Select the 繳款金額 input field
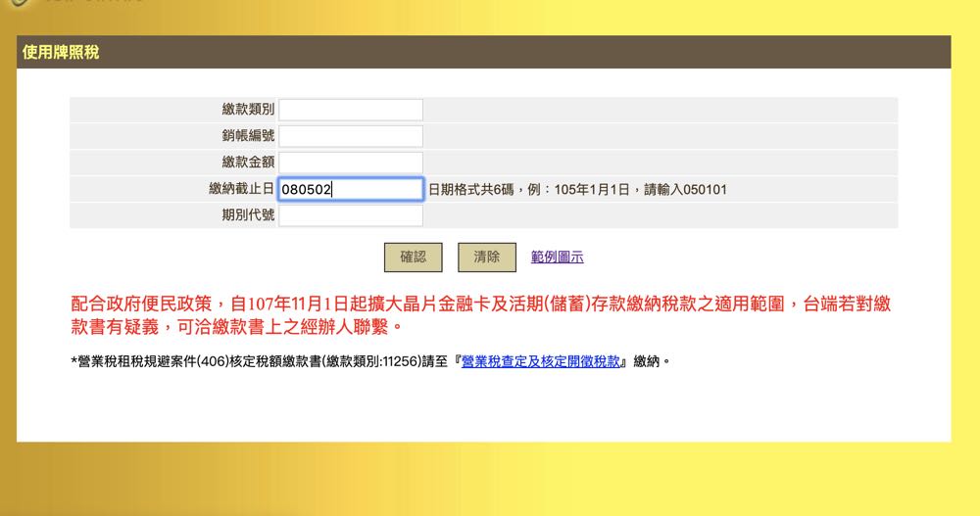 (351, 163)
